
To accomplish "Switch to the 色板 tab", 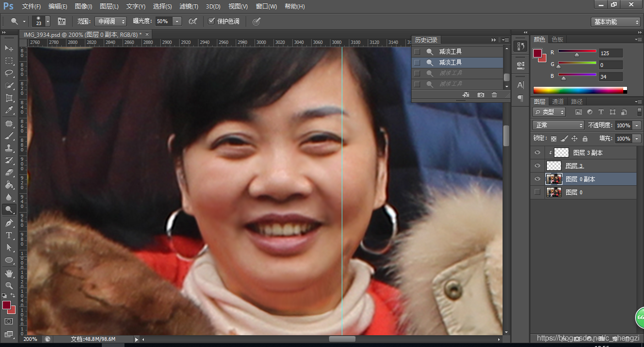I will point(558,39).
